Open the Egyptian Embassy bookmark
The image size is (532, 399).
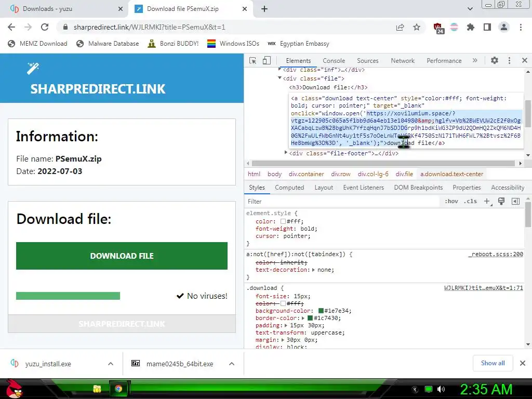299,44
